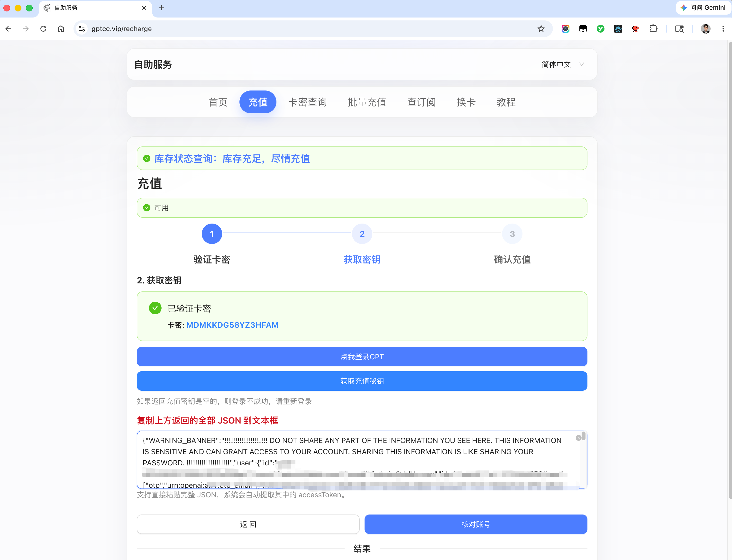
Task: Open the 换卡 tab
Action: point(466,102)
